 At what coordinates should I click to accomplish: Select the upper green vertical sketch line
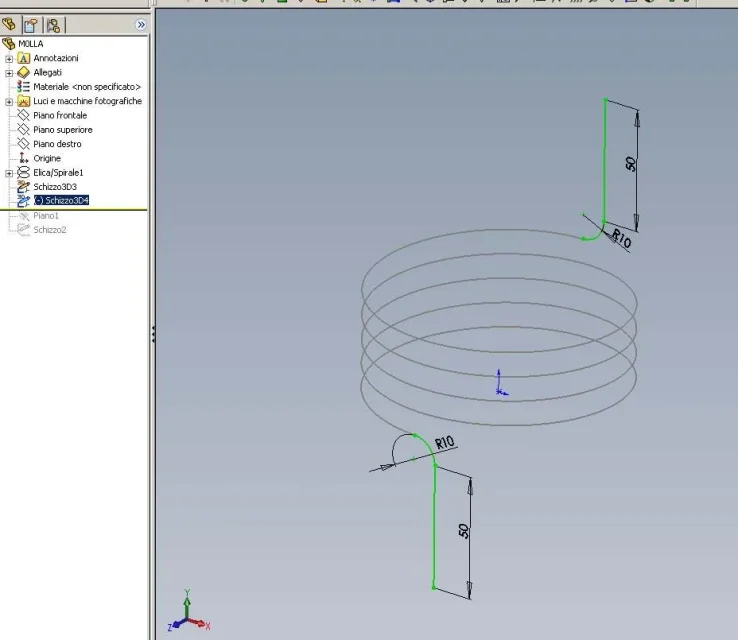[x=605, y=160]
